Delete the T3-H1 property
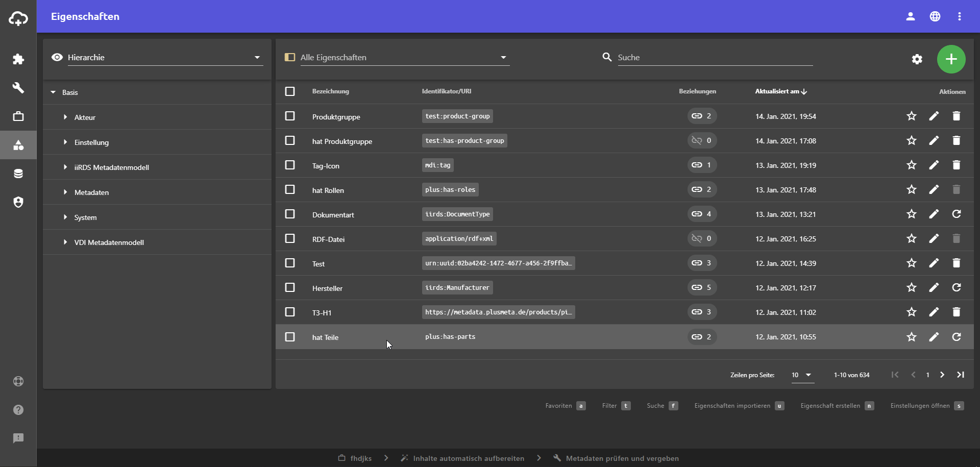The image size is (980, 467). tap(957, 312)
